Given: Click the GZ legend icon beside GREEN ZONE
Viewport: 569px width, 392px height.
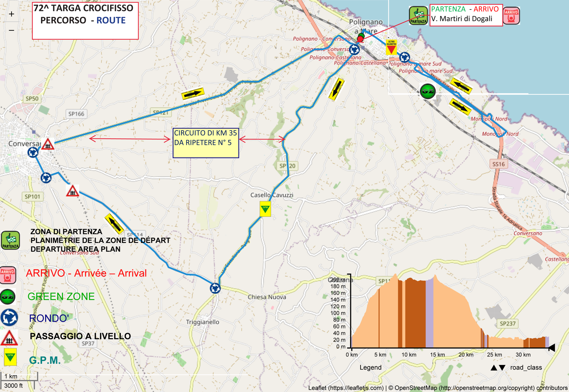Looking at the screenshot, I should point(8,297).
